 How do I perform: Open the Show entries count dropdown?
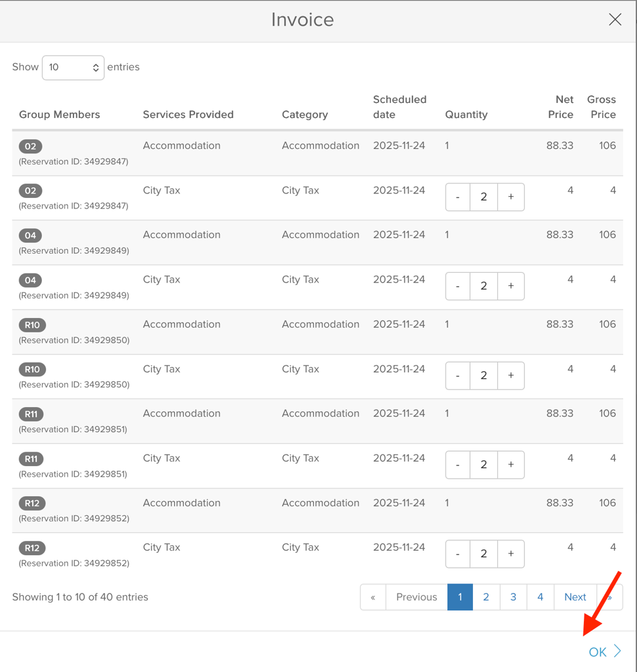click(x=73, y=68)
